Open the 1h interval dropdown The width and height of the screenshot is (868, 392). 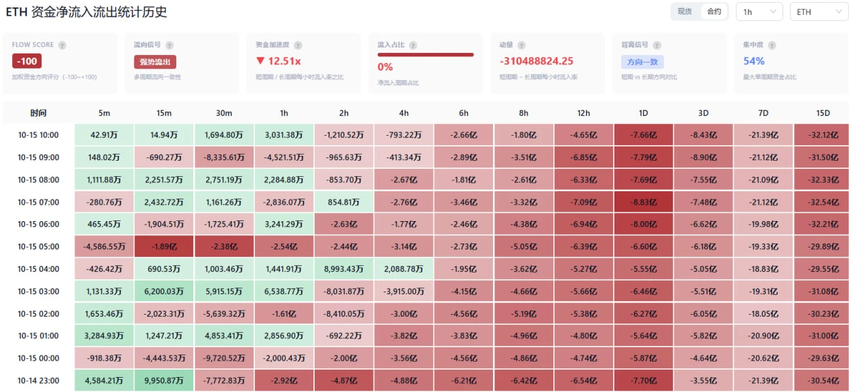759,12
